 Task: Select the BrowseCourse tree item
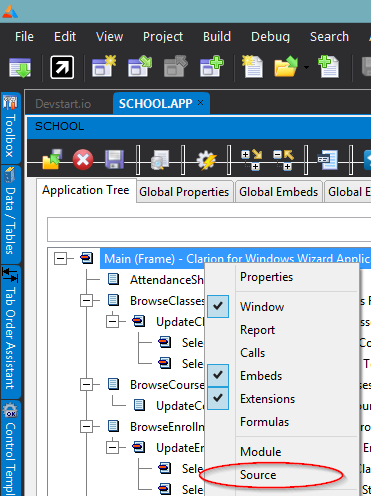[x=167, y=385]
